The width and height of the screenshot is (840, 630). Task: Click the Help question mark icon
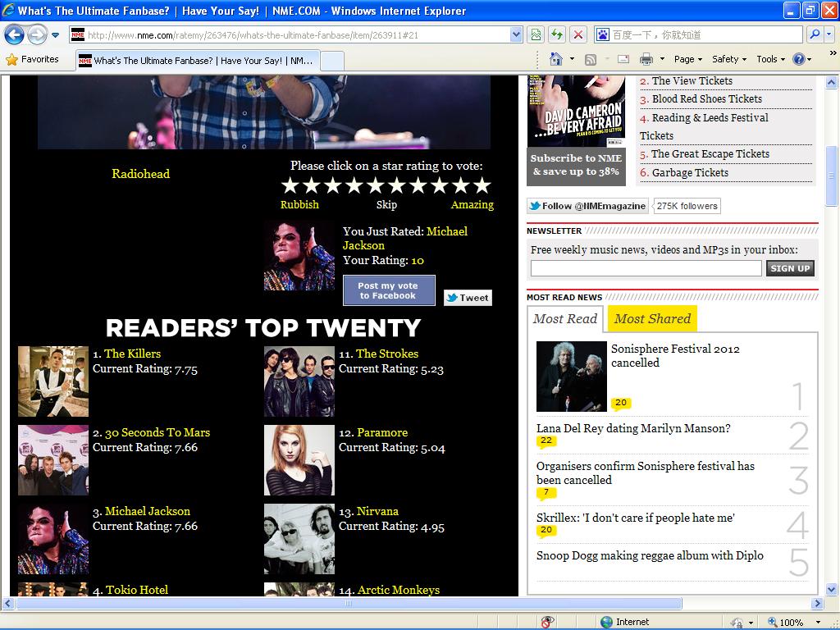(799, 59)
